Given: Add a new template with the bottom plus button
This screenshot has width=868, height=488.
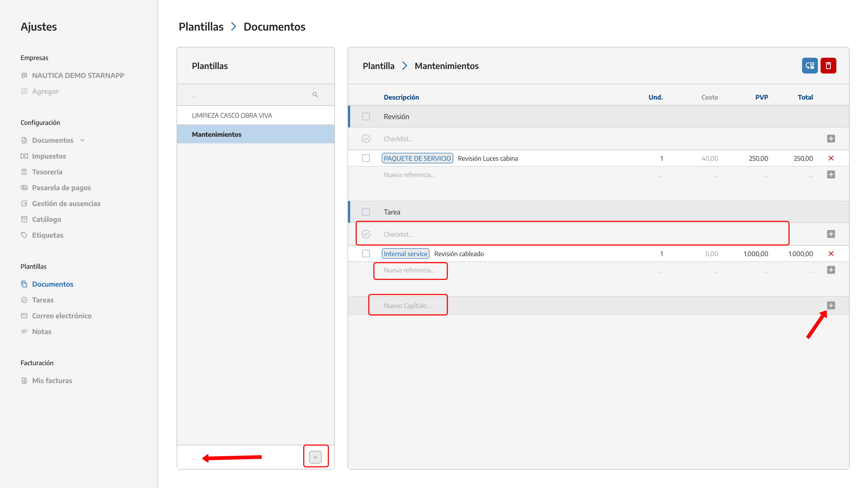Looking at the screenshot, I should (315, 457).
